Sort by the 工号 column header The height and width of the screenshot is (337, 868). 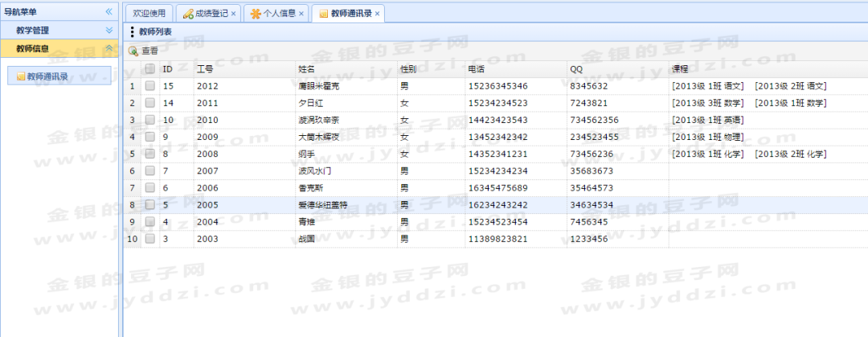click(244, 69)
